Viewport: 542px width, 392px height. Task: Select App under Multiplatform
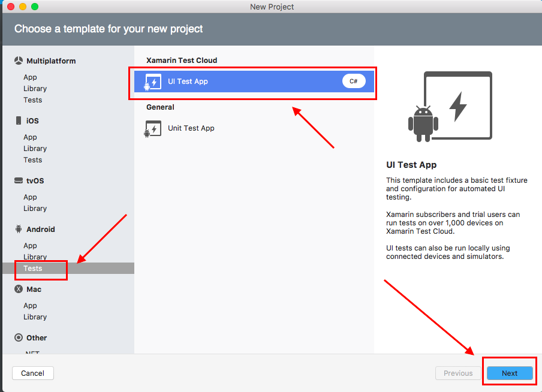30,77
